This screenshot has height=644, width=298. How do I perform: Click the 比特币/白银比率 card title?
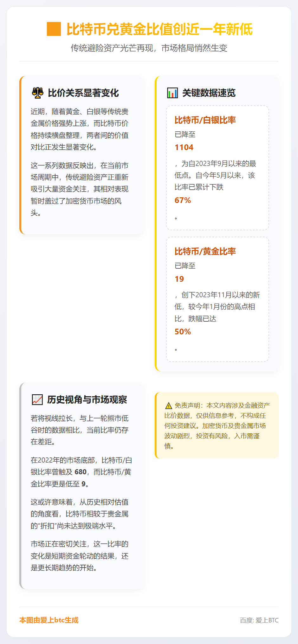pyautogui.click(x=205, y=120)
